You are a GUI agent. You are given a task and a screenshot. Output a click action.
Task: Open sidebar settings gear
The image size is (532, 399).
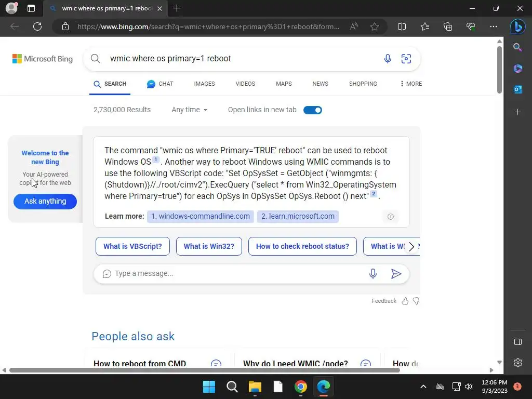[518, 363]
